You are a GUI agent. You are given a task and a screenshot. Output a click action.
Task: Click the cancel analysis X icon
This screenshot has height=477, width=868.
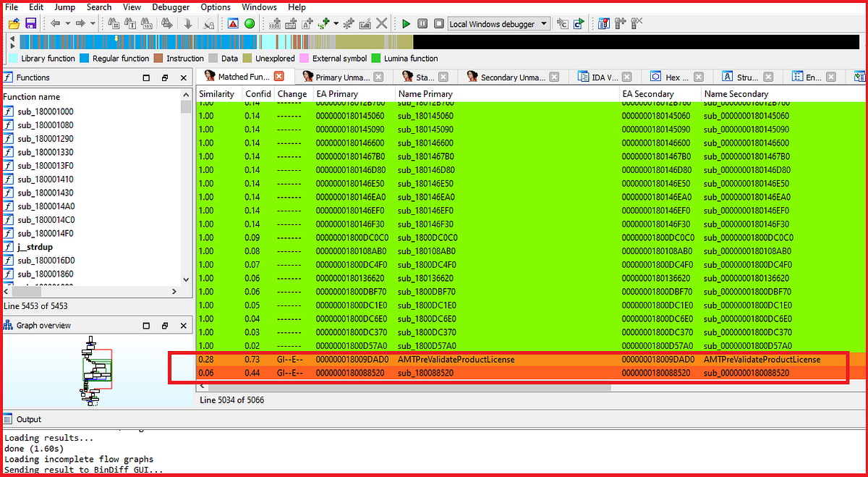(383, 23)
